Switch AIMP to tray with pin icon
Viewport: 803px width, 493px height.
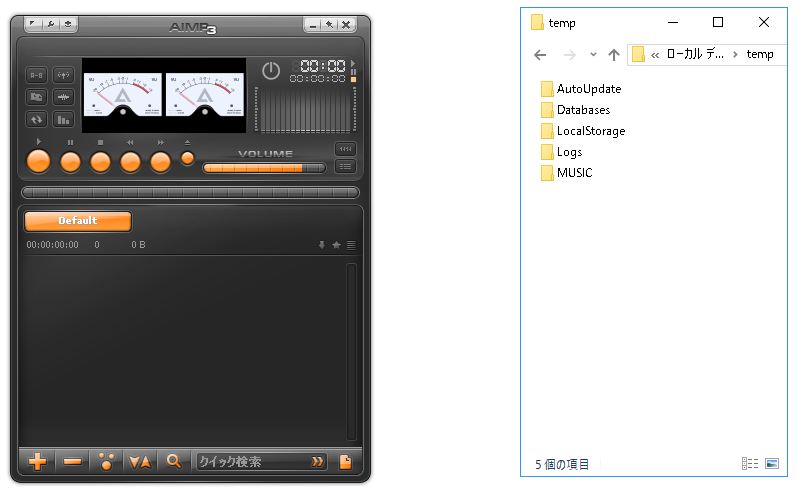[329, 25]
